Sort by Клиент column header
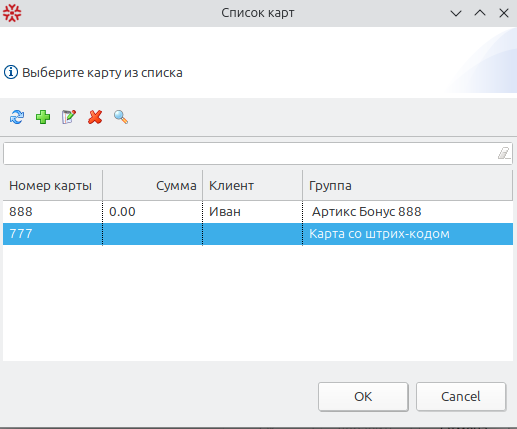This screenshot has height=429, width=517. tap(253, 185)
